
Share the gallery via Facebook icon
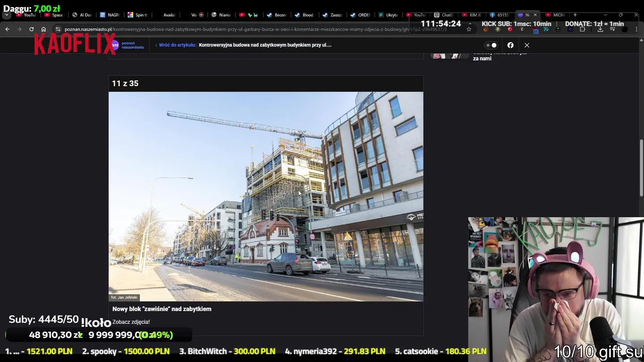(x=510, y=45)
